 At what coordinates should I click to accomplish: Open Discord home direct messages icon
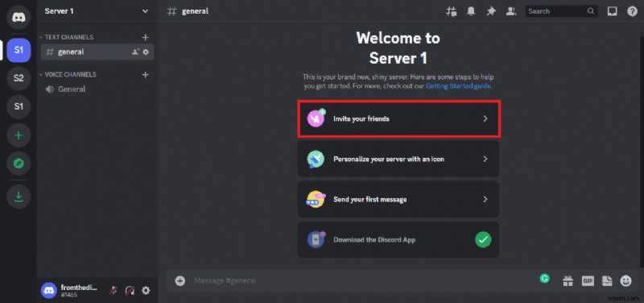(19, 18)
